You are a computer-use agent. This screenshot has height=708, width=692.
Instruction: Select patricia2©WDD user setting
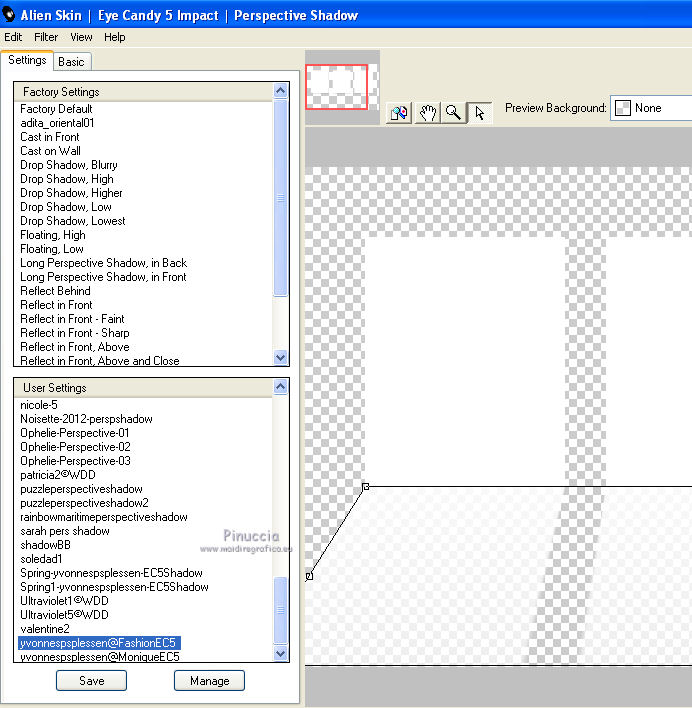point(58,475)
